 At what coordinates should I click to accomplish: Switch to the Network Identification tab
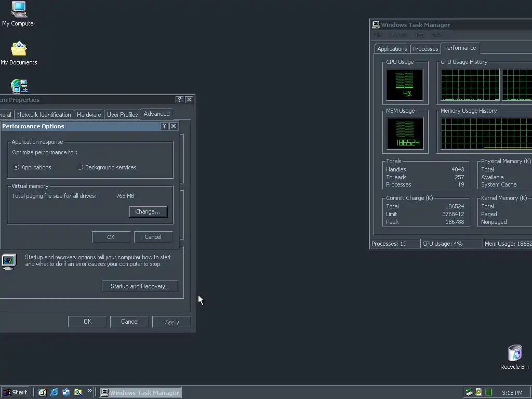44,115
